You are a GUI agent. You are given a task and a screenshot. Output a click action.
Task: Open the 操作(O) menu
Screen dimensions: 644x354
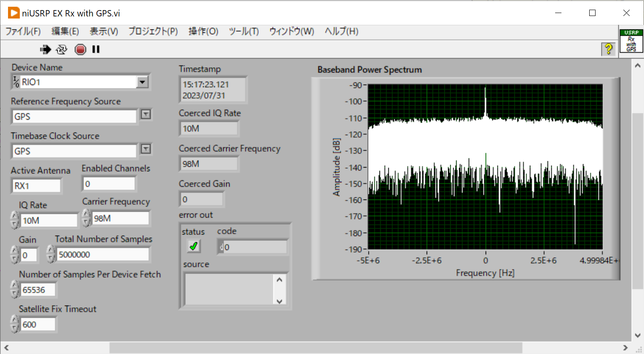[203, 32]
